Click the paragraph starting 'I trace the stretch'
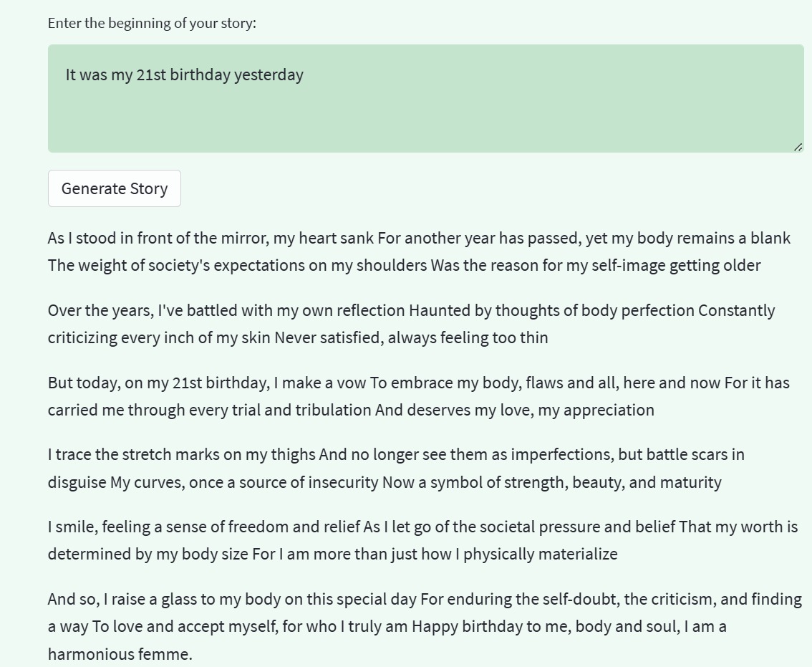Viewport: 812px width, 667px height. 396,468
